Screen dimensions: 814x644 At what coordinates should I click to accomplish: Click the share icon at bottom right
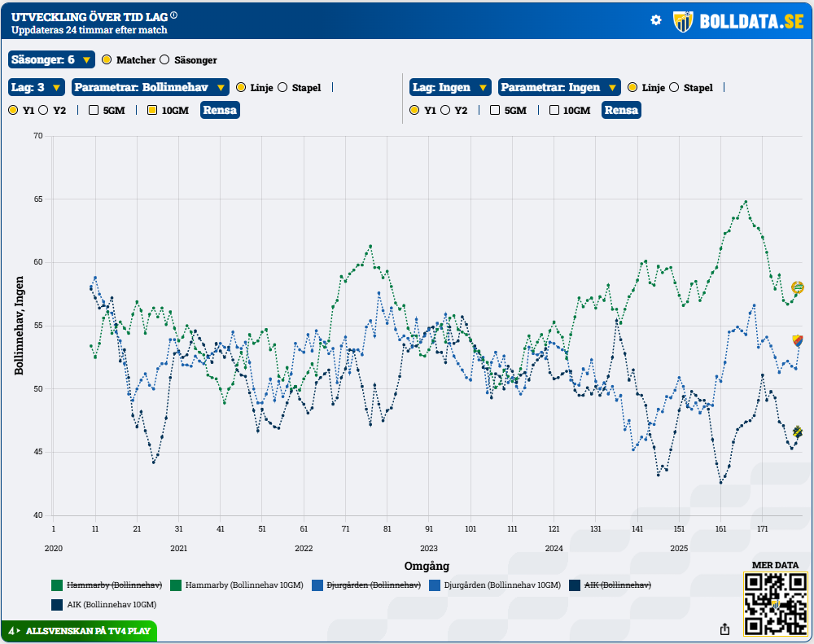tap(724, 629)
